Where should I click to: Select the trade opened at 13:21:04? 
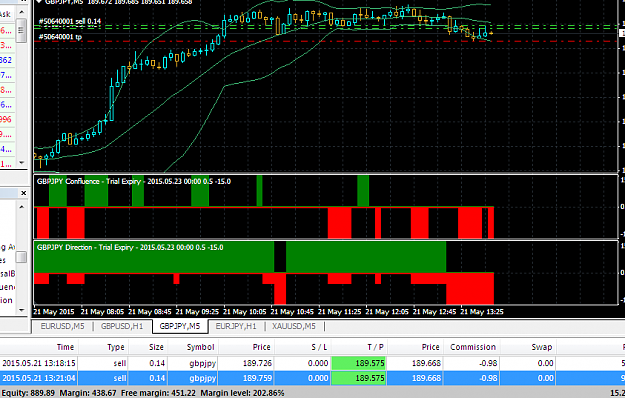[x=312, y=378]
